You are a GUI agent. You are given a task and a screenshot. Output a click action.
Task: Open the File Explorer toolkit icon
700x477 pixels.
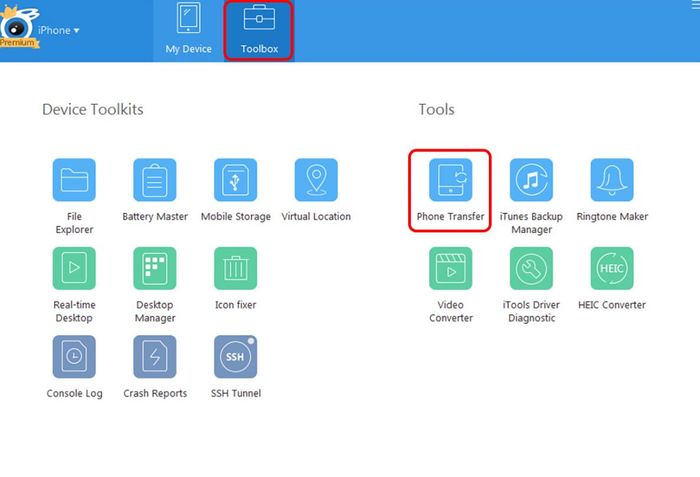point(74,180)
